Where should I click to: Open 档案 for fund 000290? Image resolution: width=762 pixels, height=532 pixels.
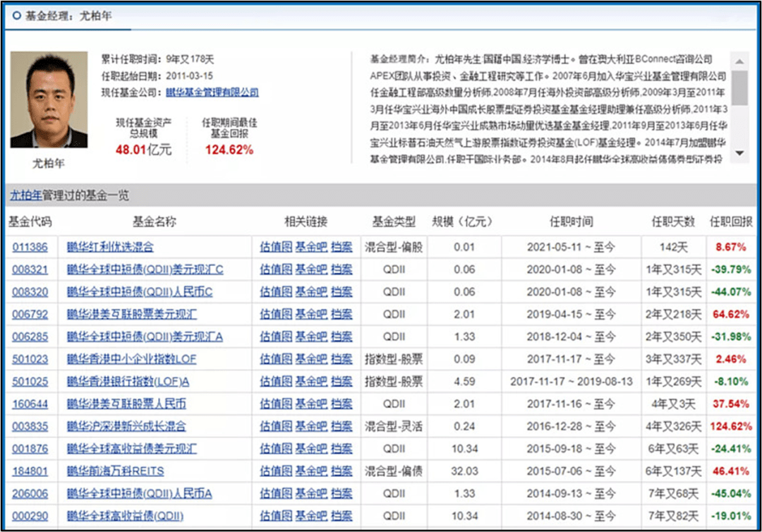click(x=341, y=516)
